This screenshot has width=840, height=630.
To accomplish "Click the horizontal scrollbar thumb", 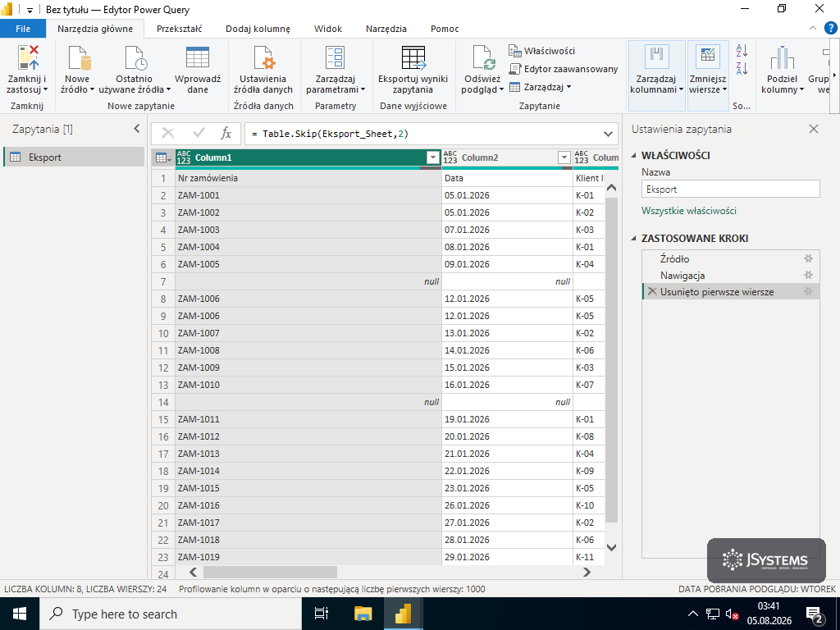I will 270,572.
